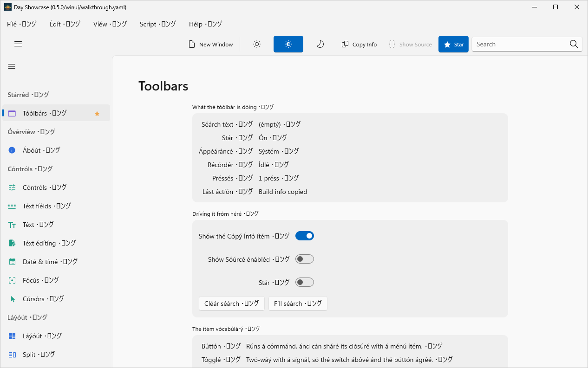Click the Copy Info clipboard icon
588x368 pixels.
pyautogui.click(x=345, y=44)
